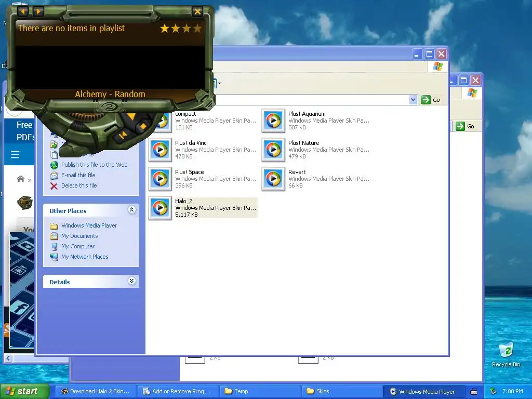Switch to 'Download Halo 2 Skin' taskbar button
Screen dimensions: 532x399
click(x=96, y=391)
